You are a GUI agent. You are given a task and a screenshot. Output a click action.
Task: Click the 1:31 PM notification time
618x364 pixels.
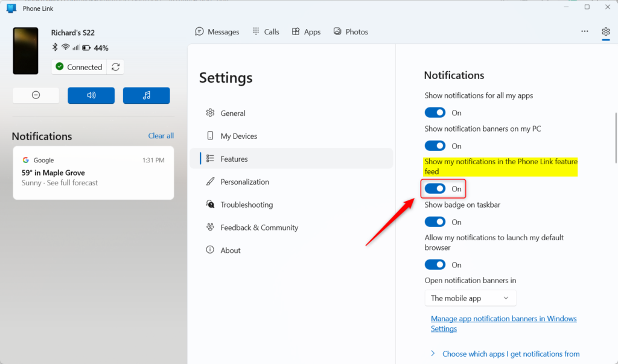(153, 160)
